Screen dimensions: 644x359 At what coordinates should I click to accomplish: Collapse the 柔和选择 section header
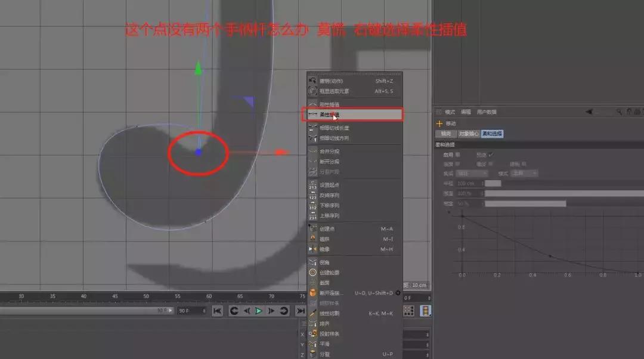point(444,144)
